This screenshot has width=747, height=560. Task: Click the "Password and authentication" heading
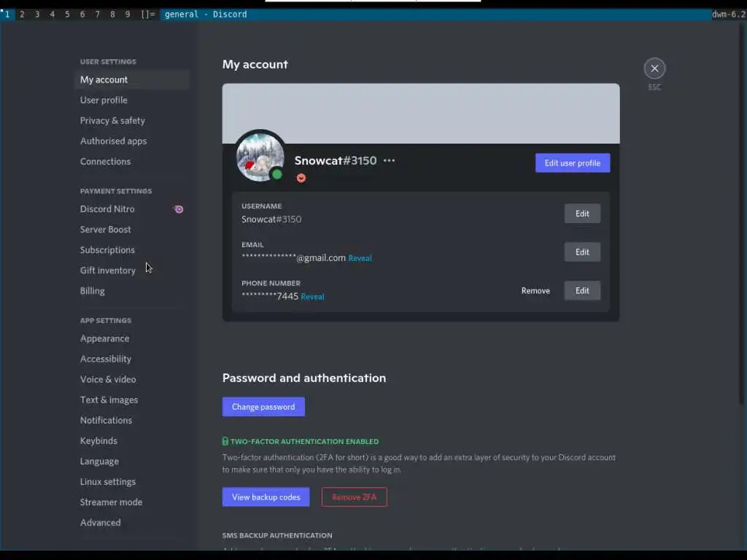304,378
